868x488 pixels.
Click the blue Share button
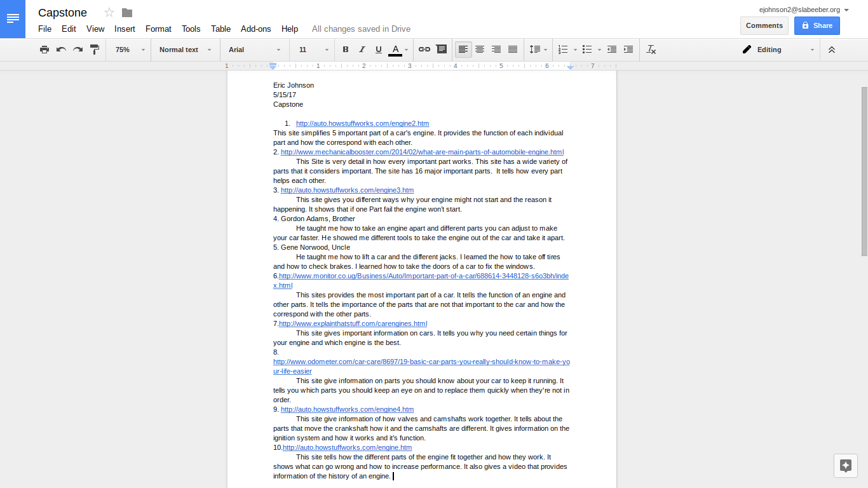pyautogui.click(x=817, y=25)
